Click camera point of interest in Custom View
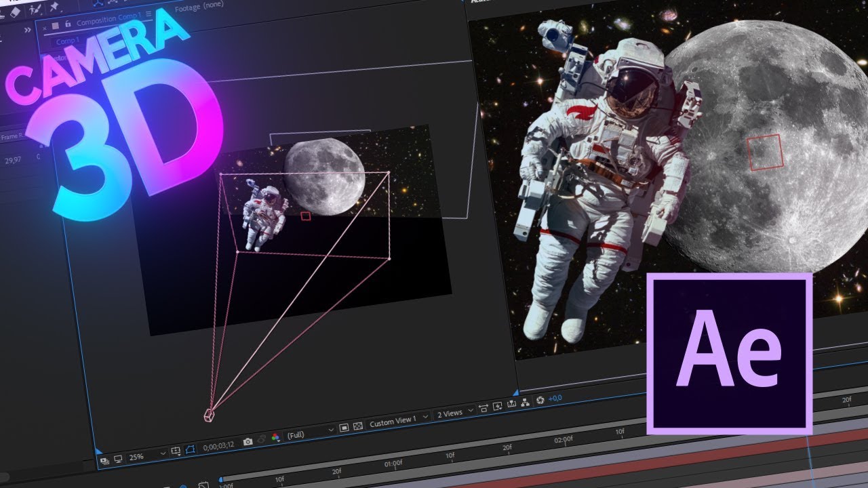 (306, 216)
